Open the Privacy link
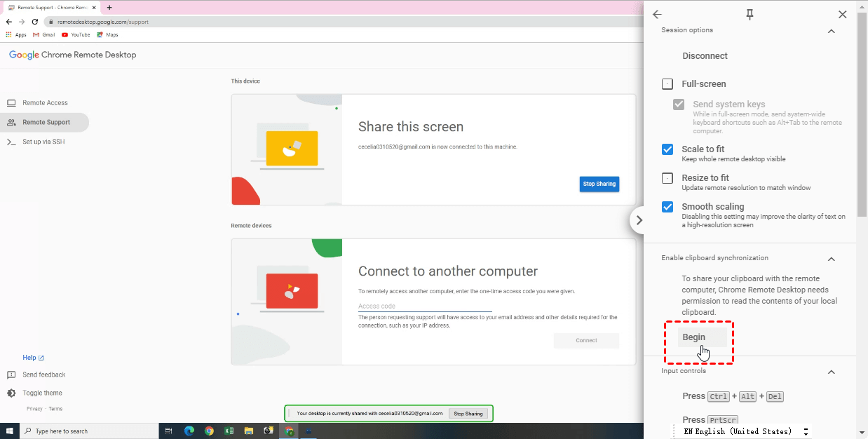 [34, 409]
